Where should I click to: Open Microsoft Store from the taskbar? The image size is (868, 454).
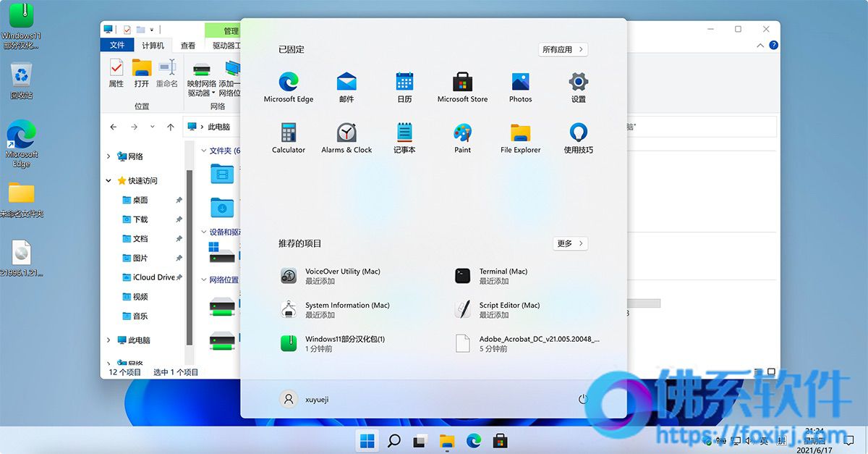click(500, 440)
